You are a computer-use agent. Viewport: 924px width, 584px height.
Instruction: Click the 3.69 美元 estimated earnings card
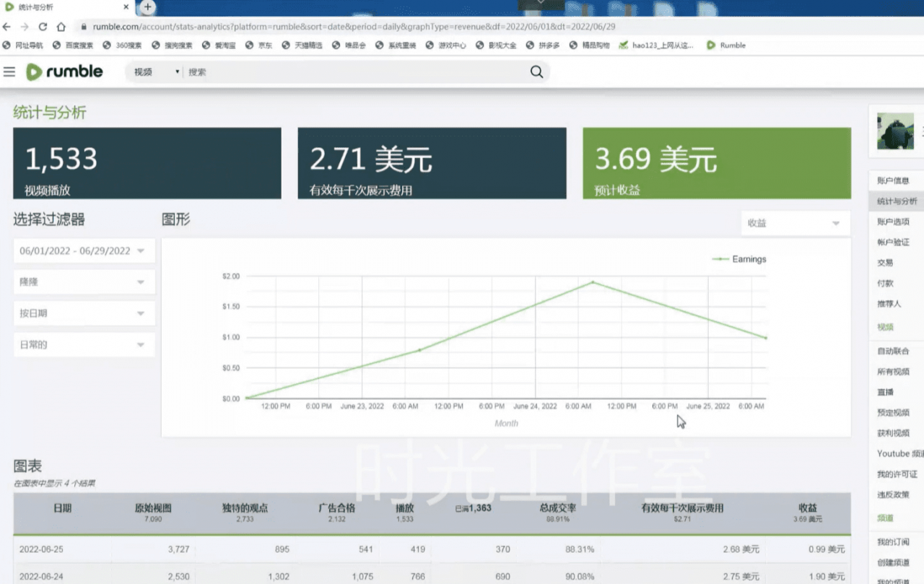pyautogui.click(x=716, y=162)
